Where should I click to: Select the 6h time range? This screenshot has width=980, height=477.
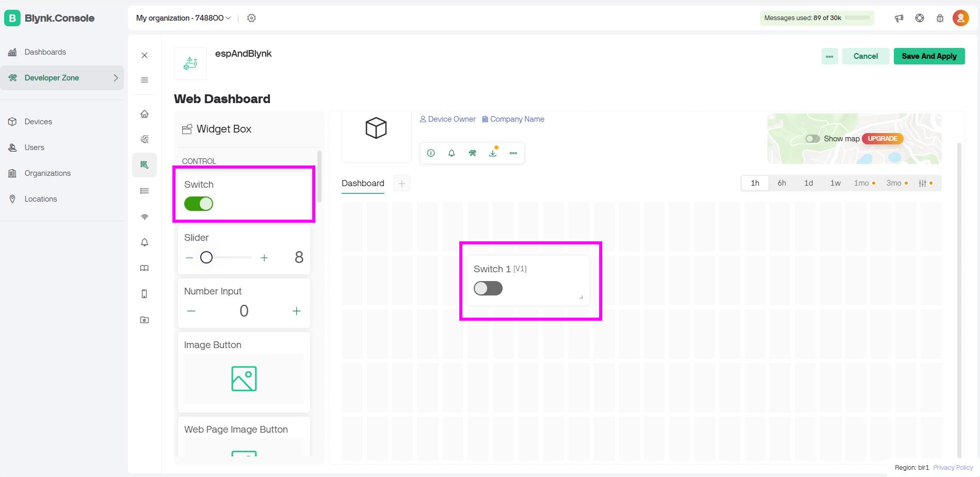(x=782, y=183)
